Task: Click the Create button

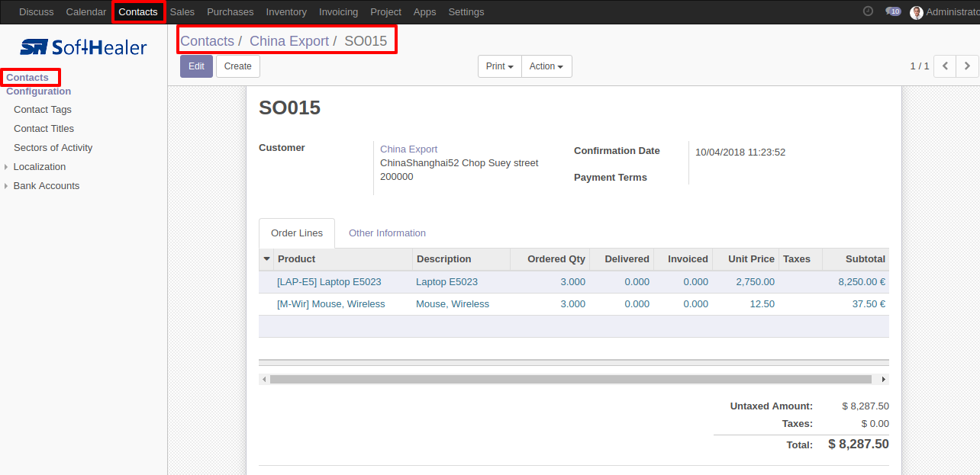Action: point(238,66)
